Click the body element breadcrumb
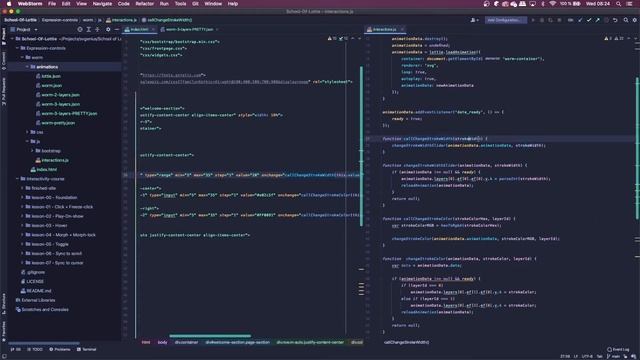This screenshot has height=360, width=640. click(x=162, y=342)
